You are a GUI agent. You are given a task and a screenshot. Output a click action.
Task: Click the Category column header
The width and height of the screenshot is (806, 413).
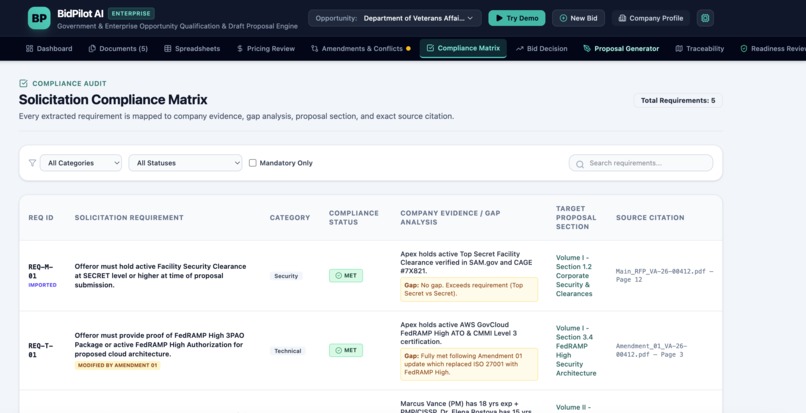point(290,218)
